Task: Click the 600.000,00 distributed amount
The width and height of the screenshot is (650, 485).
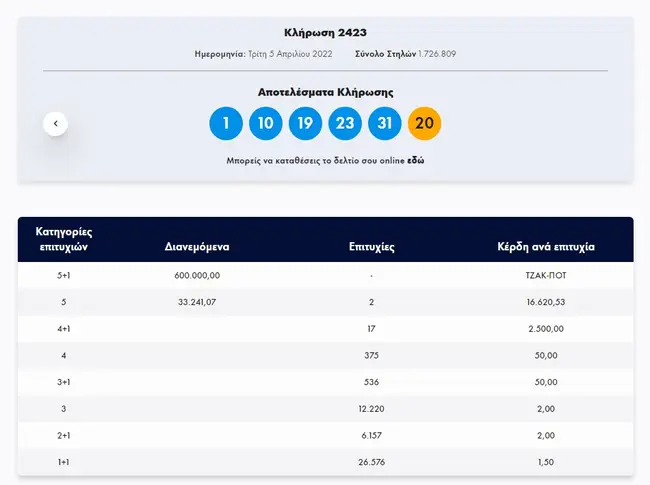Action: (x=197, y=276)
